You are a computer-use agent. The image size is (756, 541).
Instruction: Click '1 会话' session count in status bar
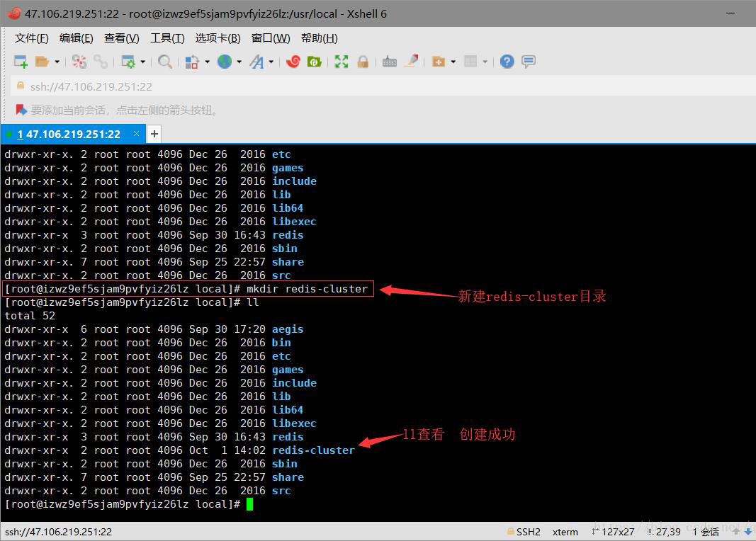click(706, 532)
